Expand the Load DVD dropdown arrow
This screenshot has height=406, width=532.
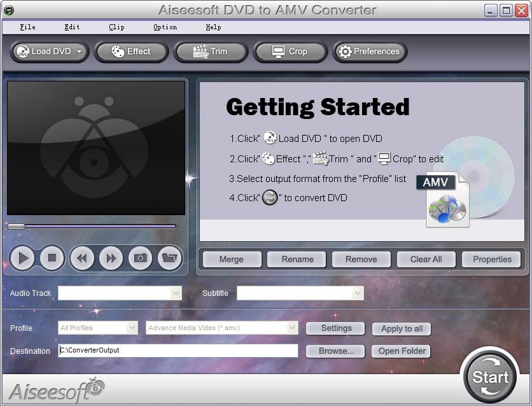click(79, 52)
